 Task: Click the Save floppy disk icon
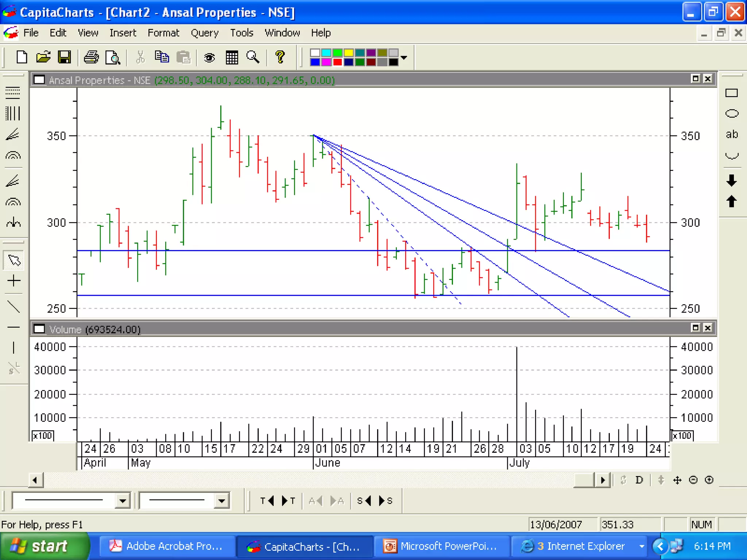65,57
